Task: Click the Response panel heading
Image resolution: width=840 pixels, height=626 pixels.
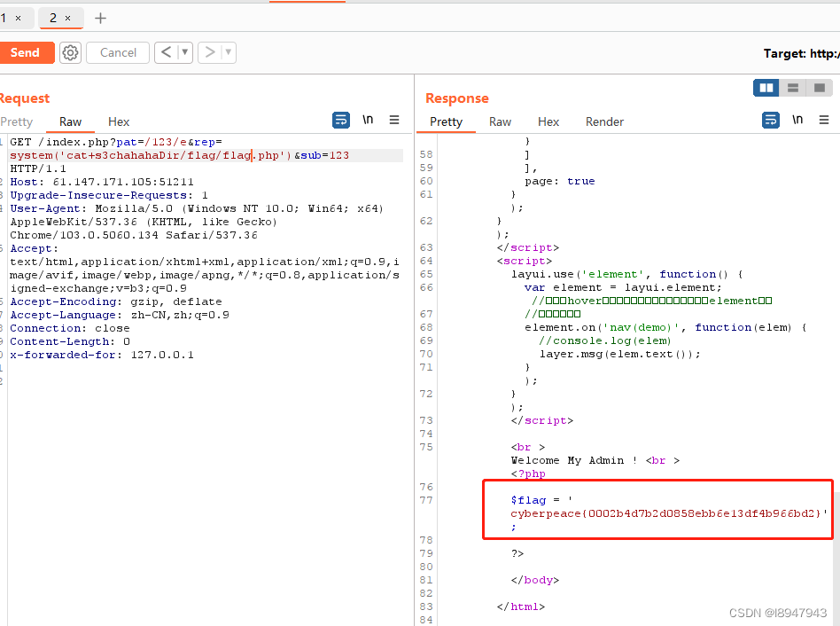Action: tap(457, 98)
